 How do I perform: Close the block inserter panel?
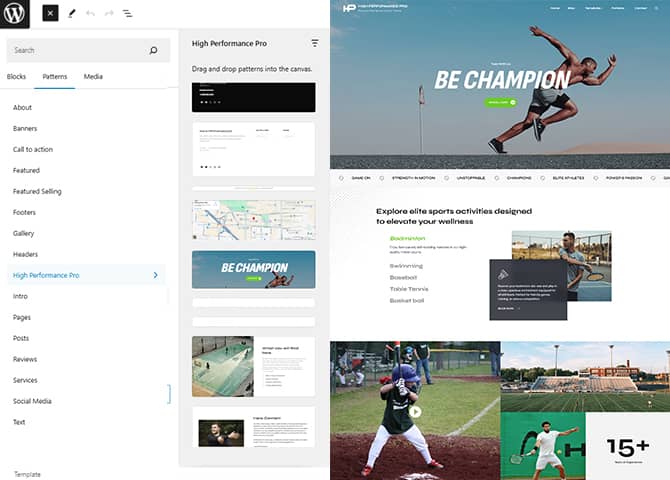(50, 14)
